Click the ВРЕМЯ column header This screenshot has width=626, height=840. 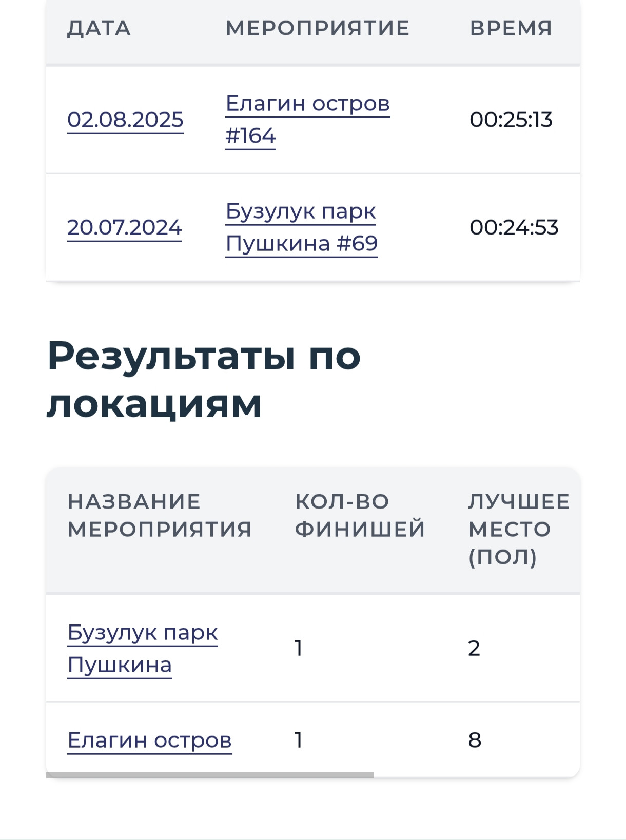pos(511,28)
